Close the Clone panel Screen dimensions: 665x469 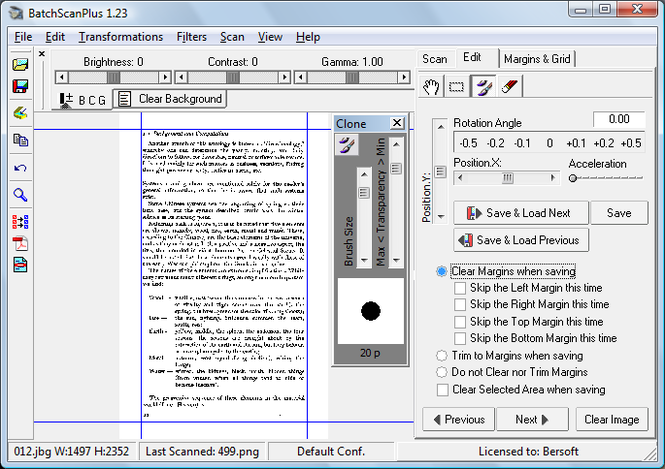pyautogui.click(x=397, y=123)
